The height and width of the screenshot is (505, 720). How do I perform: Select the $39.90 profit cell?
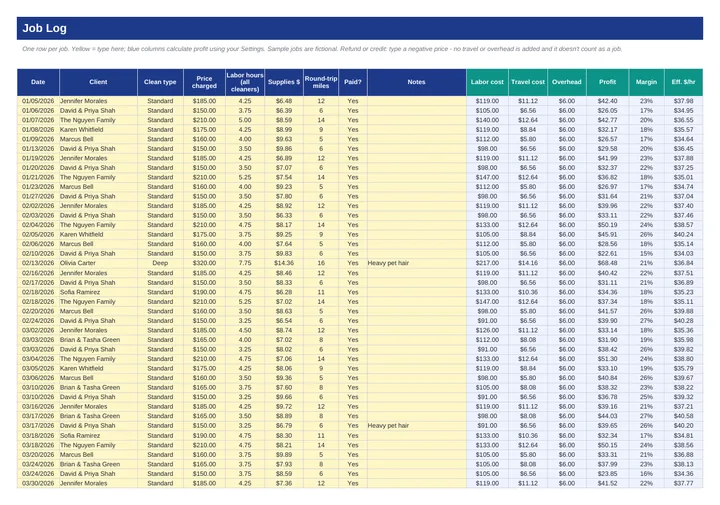[608, 321]
